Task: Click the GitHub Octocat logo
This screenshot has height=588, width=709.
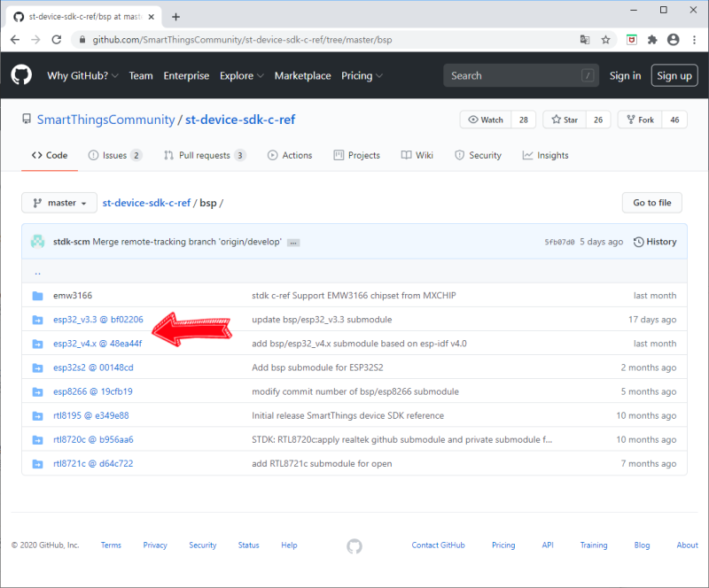Action: point(21,75)
